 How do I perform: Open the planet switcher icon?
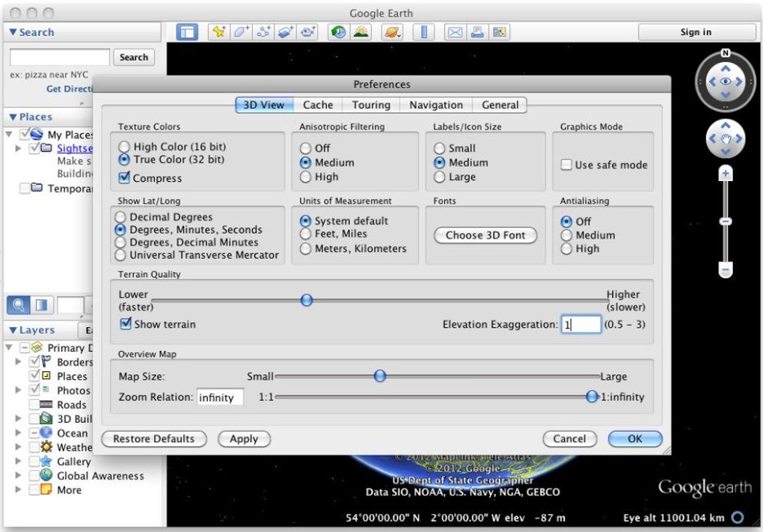(392, 32)
